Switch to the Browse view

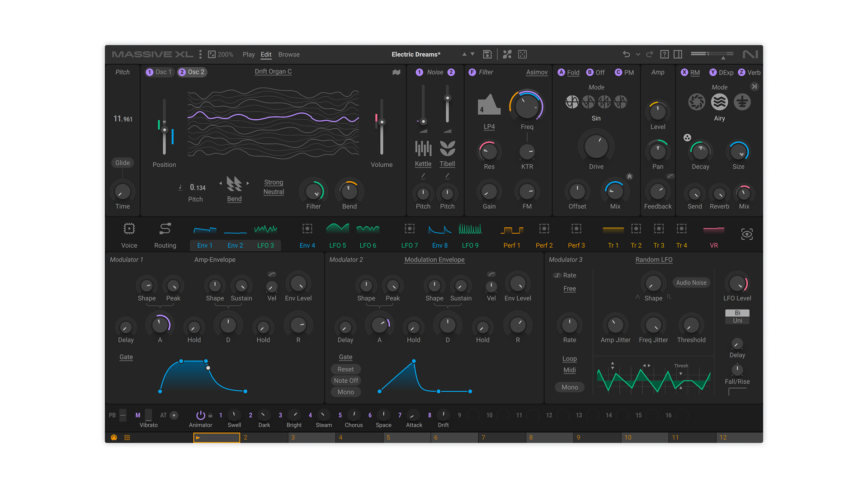(x=289, y=54)
